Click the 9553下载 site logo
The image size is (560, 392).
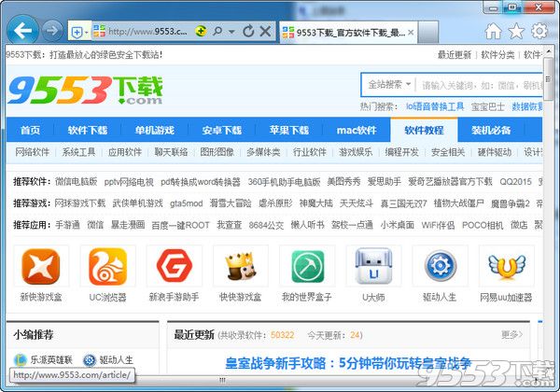tap(85, 90)
